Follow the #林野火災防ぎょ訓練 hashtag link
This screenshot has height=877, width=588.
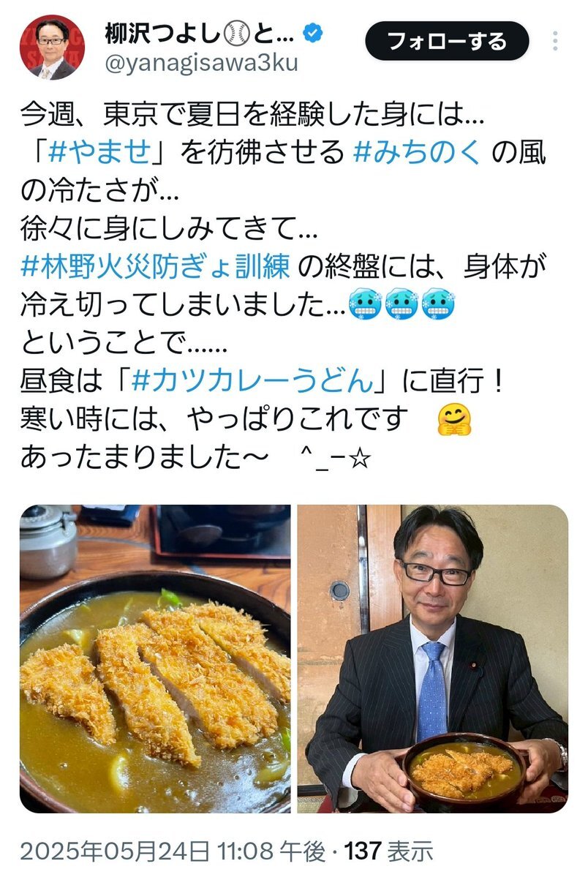pyautogui.click(x=156, y=266)
